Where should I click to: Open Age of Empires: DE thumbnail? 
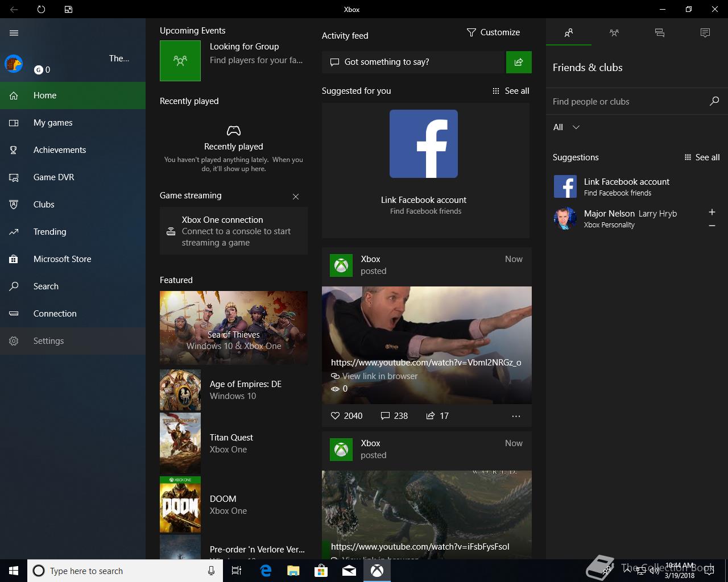click(180, 390)
